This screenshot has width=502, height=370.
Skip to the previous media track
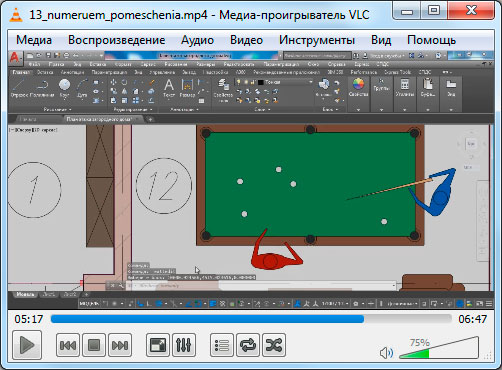pyautogui.click(x=68, y=345)
